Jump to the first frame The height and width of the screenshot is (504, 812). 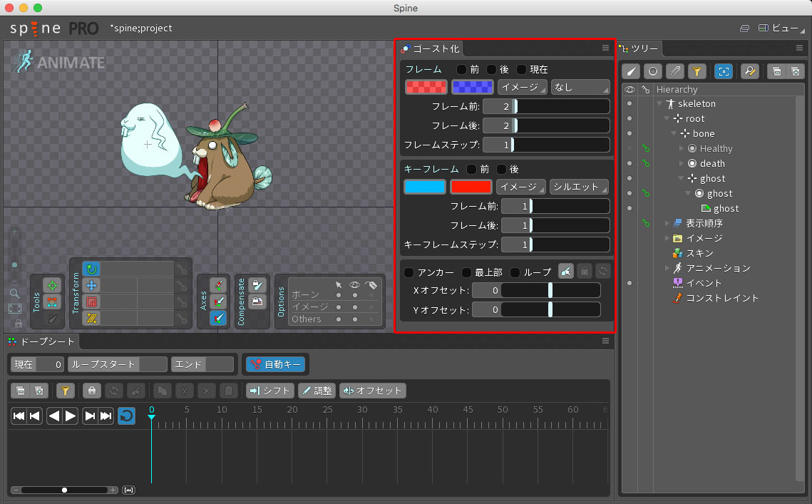(19, 416)
